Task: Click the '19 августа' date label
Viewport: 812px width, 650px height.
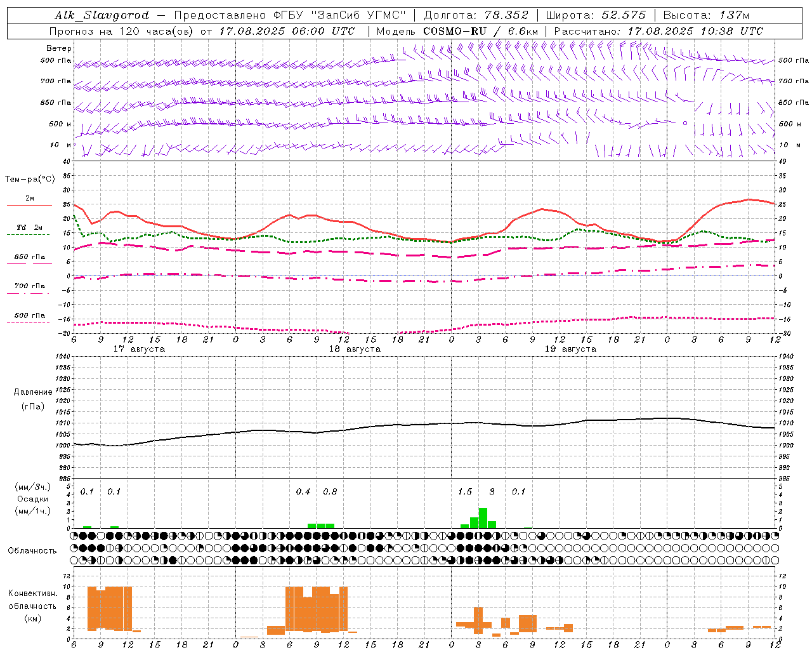Action: 570,349
